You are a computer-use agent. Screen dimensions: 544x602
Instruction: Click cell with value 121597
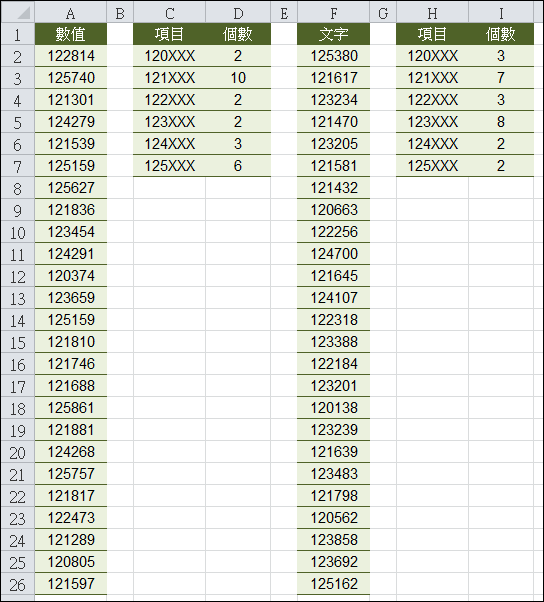pyautogui.click(x=71, y=584)
